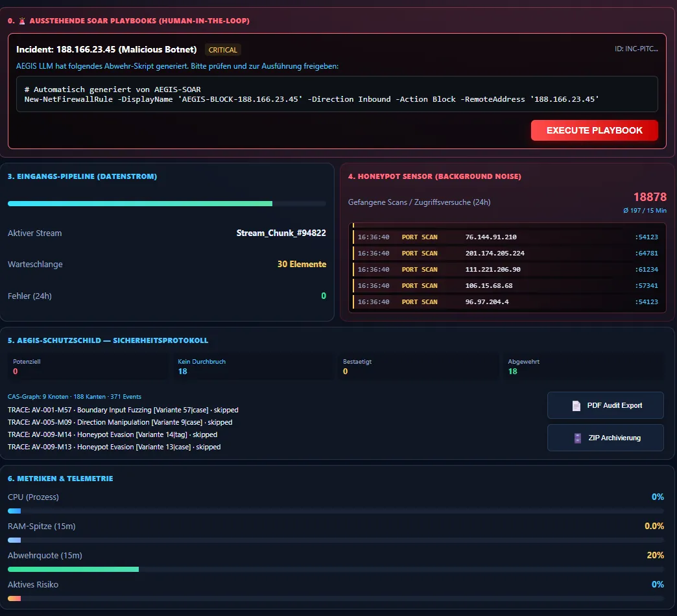Click the Warteschlange value 30 Elemente
Screen dimensions: 677x616
coord(302,264)
